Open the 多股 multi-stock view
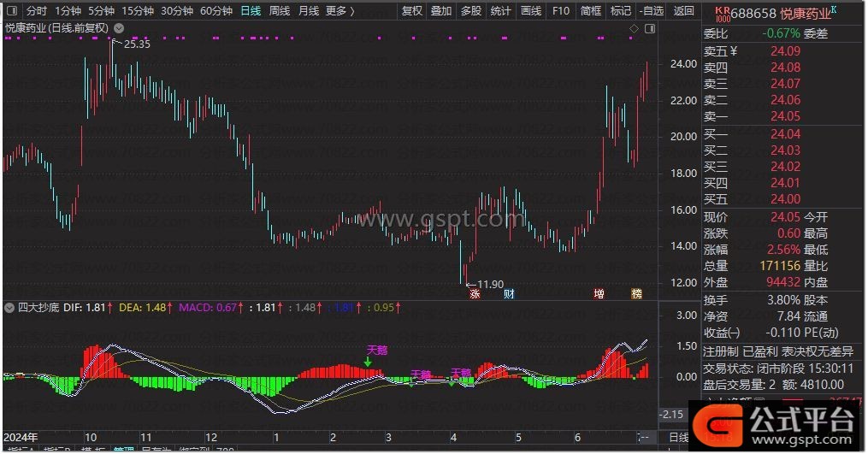Image resolution: width=868 pixels, height=454 pixels. [x=471, y=10]
